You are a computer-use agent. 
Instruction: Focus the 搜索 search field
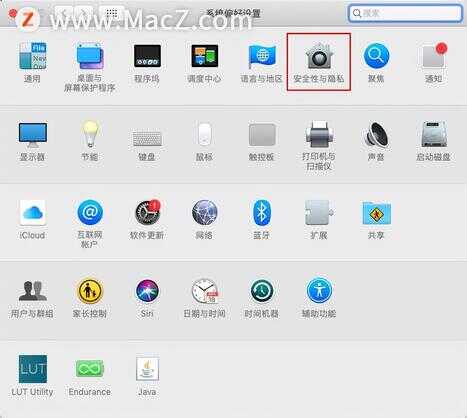[x=405, y=13]
